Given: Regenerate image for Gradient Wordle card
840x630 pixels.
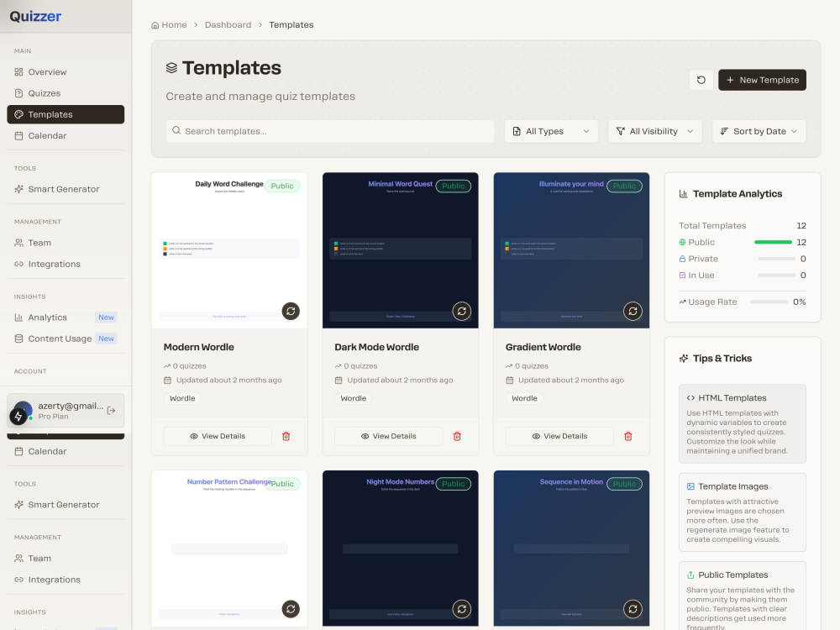Looking at the screenshot, I should 633,312.
